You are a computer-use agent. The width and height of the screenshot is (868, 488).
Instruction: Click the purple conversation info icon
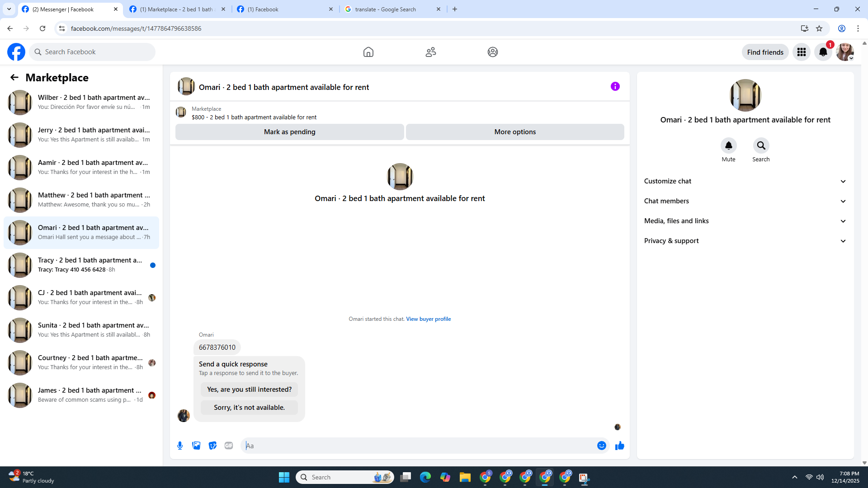coord(615,86)
